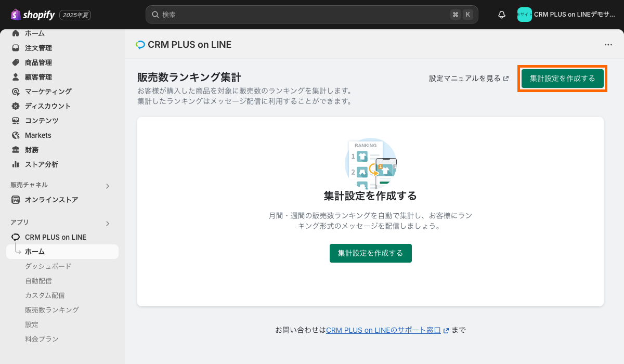Click the ストア分析 bar chart icon
Viewport: 624px width, 364px height.
click(x=16, y=164)
